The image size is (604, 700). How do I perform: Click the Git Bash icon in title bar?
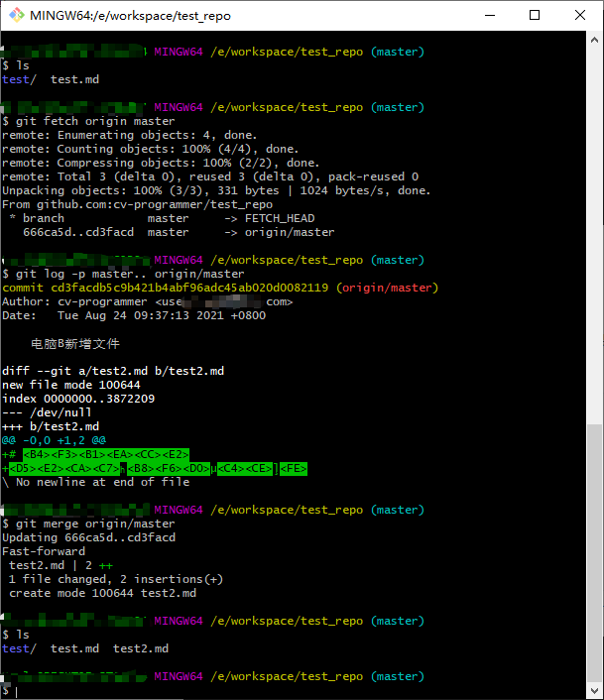[15, 15]
